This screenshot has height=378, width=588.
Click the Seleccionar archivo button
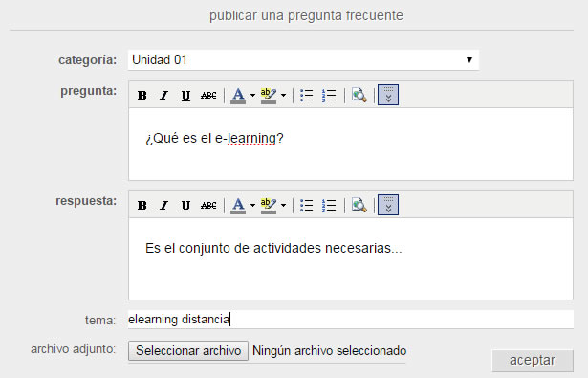(188, 350)
